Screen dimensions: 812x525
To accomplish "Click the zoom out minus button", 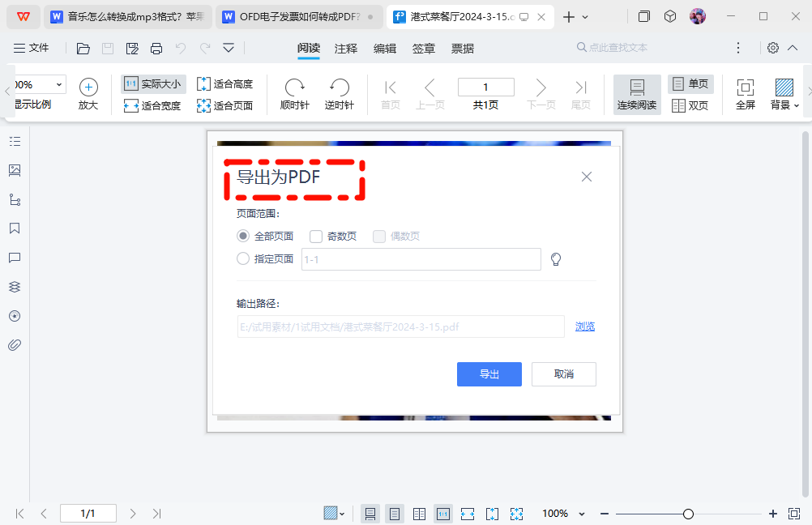I will point(605,514).
